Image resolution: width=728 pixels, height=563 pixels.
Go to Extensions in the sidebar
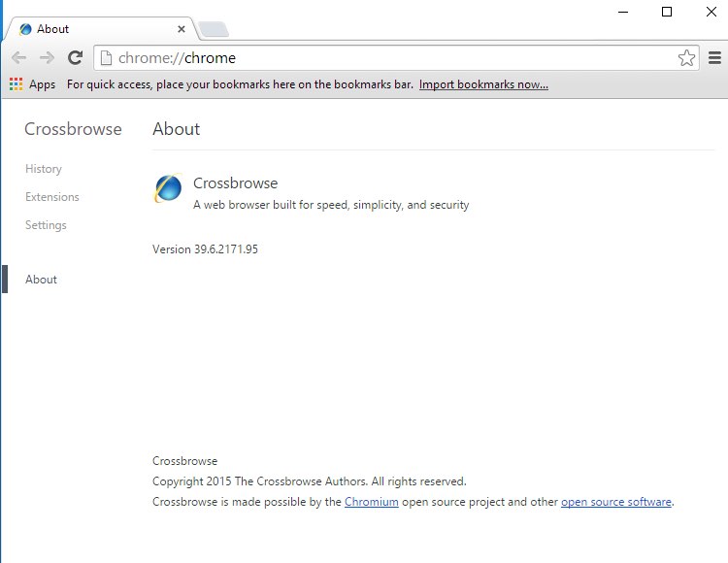coord(52,197)
